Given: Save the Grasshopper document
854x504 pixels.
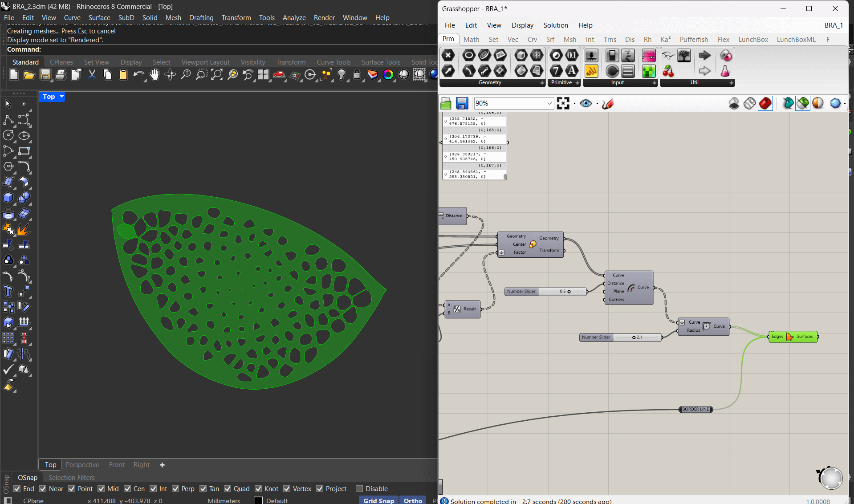Looking at the screenshot, I should coord(462,103).
